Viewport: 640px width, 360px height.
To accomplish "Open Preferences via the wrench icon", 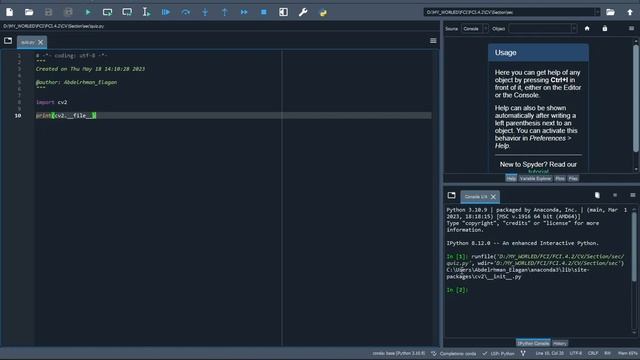I will pos(303,12).
